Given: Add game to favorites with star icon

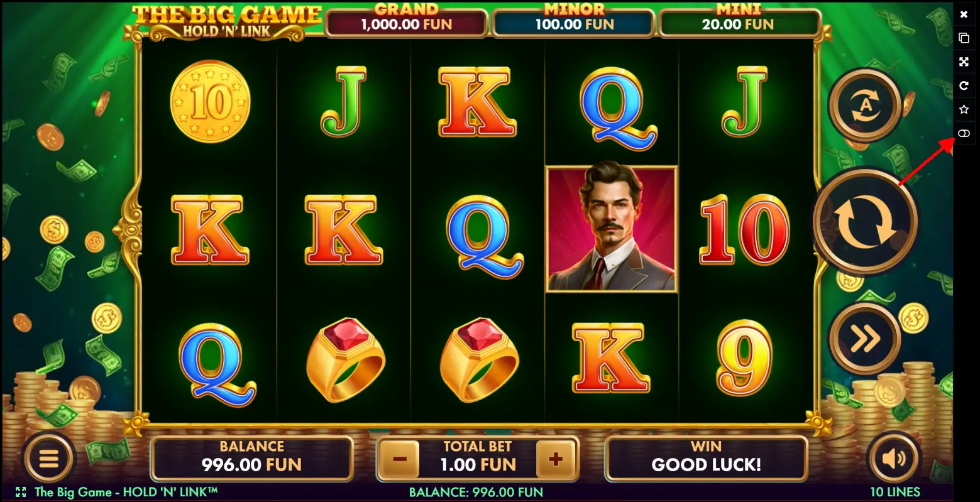Looking at the screenshot, I should (964, 109).
